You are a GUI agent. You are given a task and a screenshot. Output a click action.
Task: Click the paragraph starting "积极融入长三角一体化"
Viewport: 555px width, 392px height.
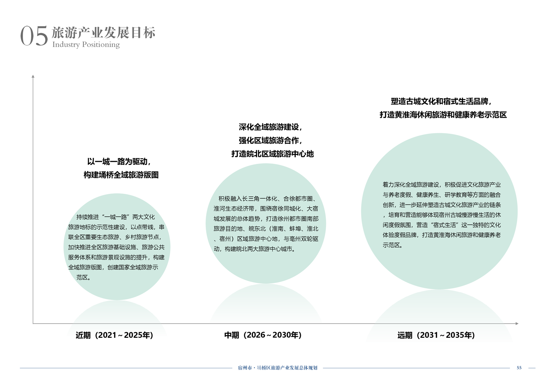point(266,224)
